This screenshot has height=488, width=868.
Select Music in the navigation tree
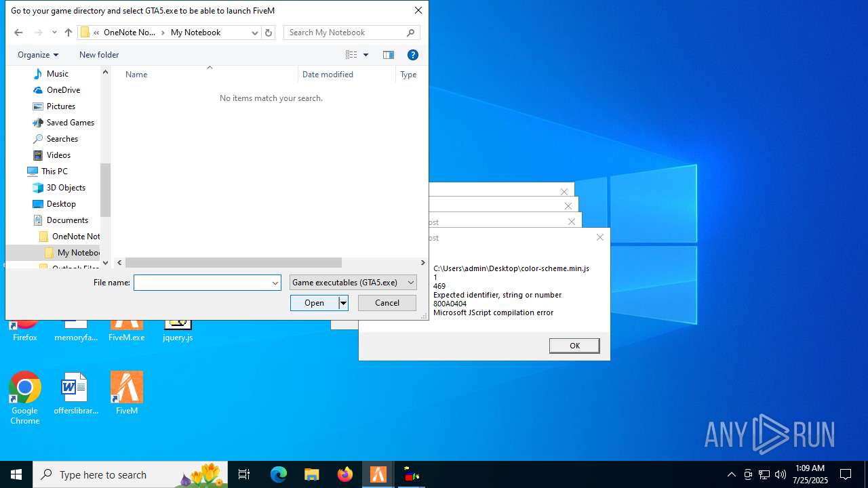tap(58, 74)
